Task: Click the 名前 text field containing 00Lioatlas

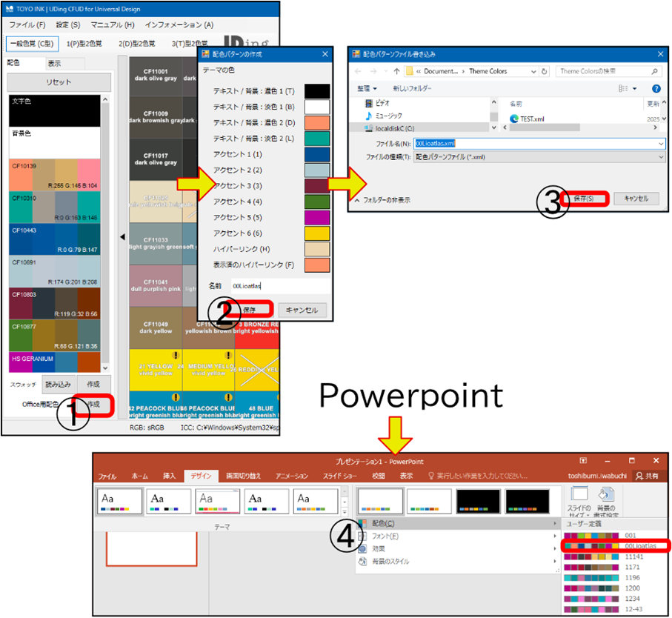Action: click(278, 285)
